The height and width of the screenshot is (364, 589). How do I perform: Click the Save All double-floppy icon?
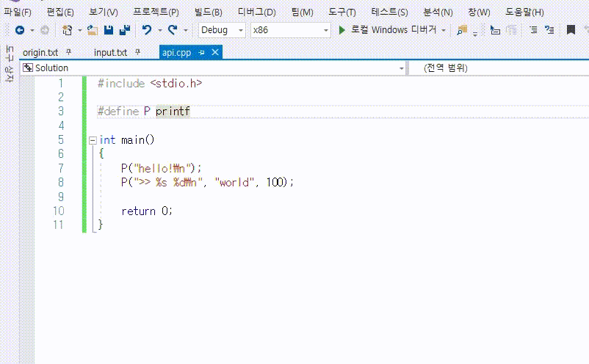point(124,30)
